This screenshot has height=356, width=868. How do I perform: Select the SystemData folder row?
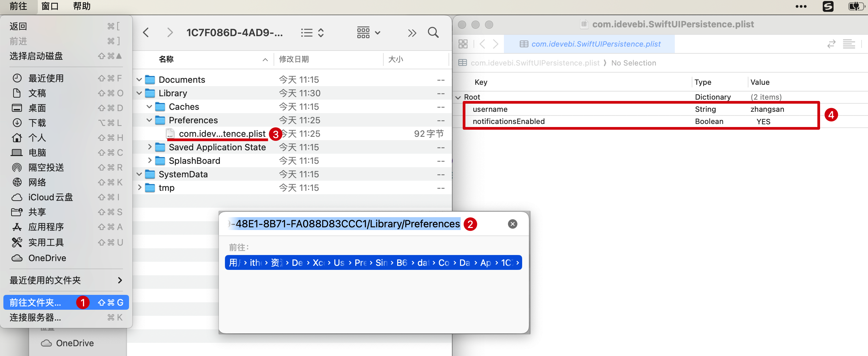point(292,174)
